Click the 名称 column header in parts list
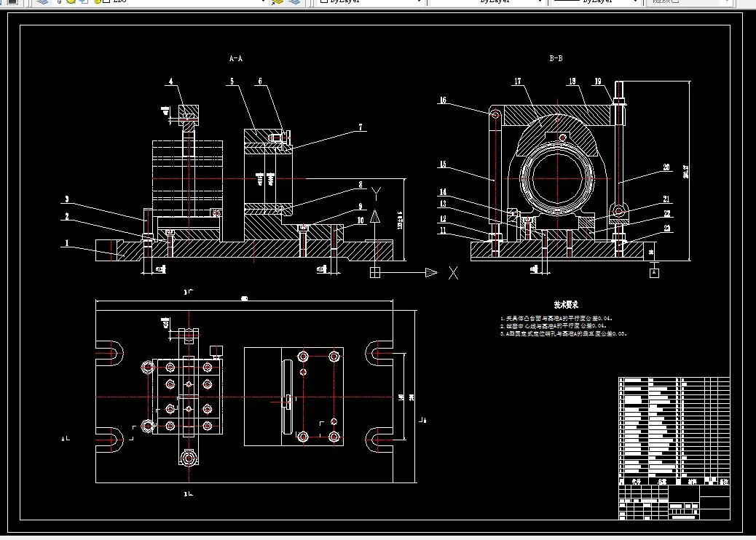The height and width of the screenshot is (540, 756). tap(662, 481)
